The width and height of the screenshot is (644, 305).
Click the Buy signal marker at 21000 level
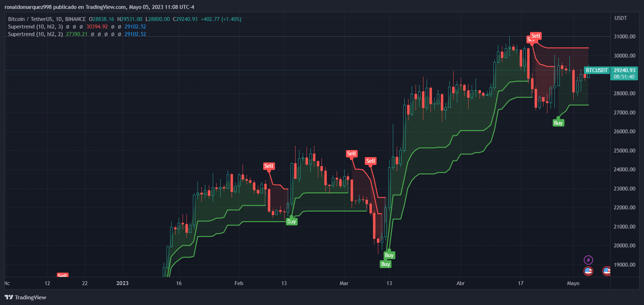pos(291,221)
